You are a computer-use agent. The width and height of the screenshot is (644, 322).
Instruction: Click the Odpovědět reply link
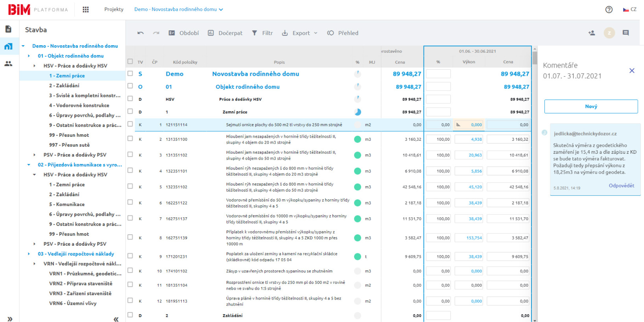click(x=621, y=186)
